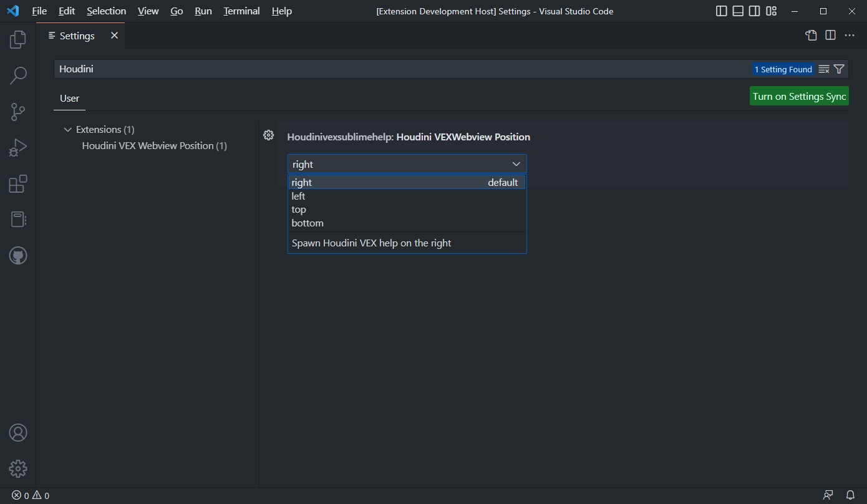Split the editor right
Image resolution: width=867 pixels, height=504 pixels.
pos(830,36)
